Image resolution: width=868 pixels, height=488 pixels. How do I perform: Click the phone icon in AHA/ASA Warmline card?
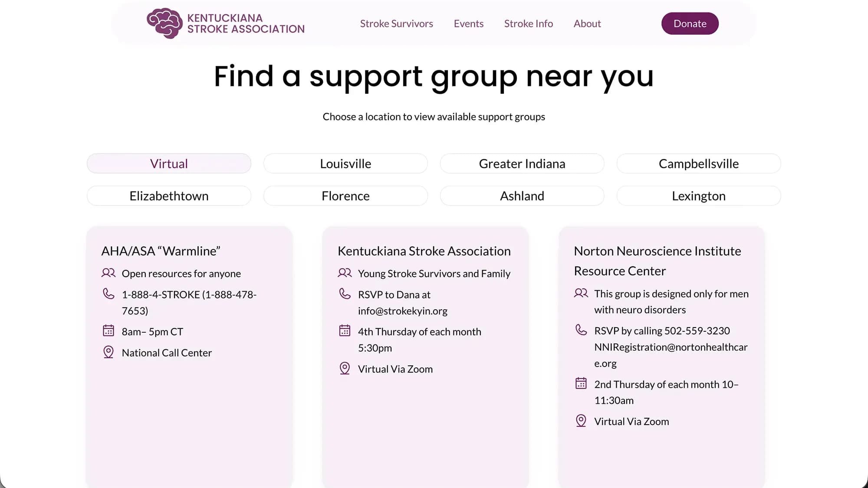click(x=108, y=294)
